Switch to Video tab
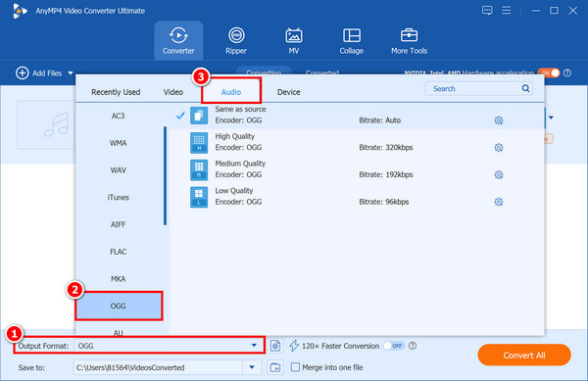This screenshot has width=588, height=381. [173, 92]
